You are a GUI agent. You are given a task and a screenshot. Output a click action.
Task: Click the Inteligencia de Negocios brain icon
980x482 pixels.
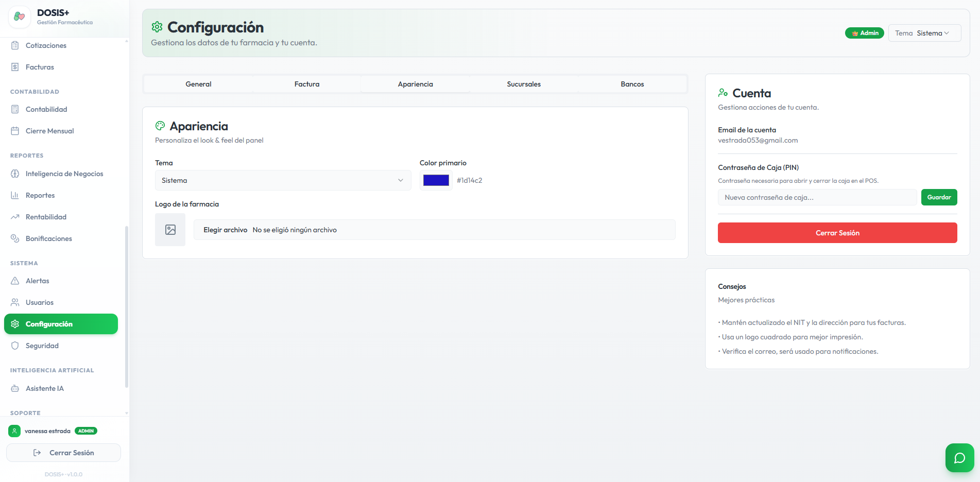click(15, 174)
